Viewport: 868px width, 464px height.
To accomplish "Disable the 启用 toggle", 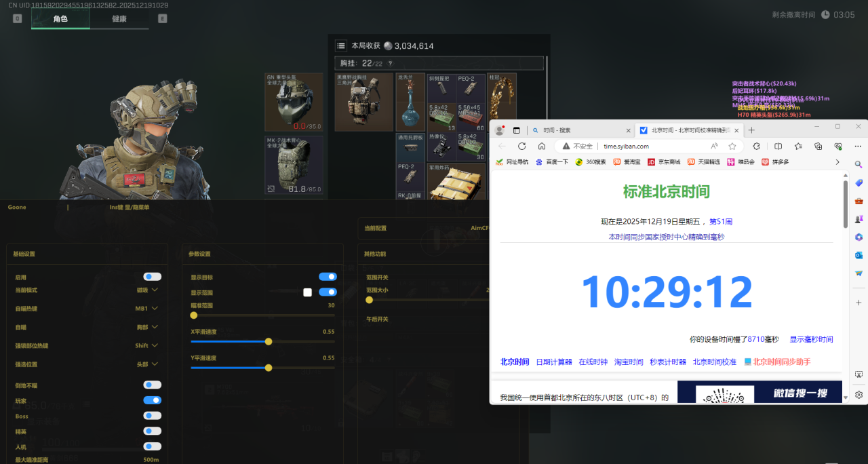I will pos(152,276).
